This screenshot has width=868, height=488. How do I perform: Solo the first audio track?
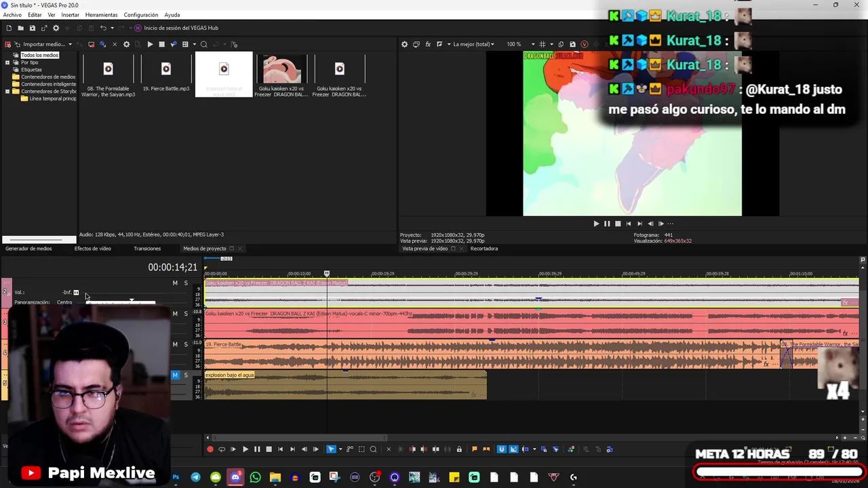click(x=186, y=283)
